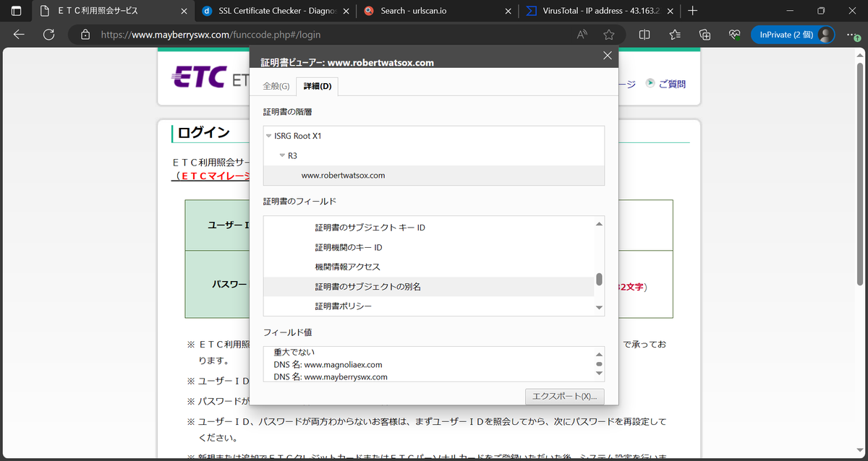Switch to ETC利用照会サービス tab
The height and width of the screenshot is (461, 868).
[x=114, y=11]
